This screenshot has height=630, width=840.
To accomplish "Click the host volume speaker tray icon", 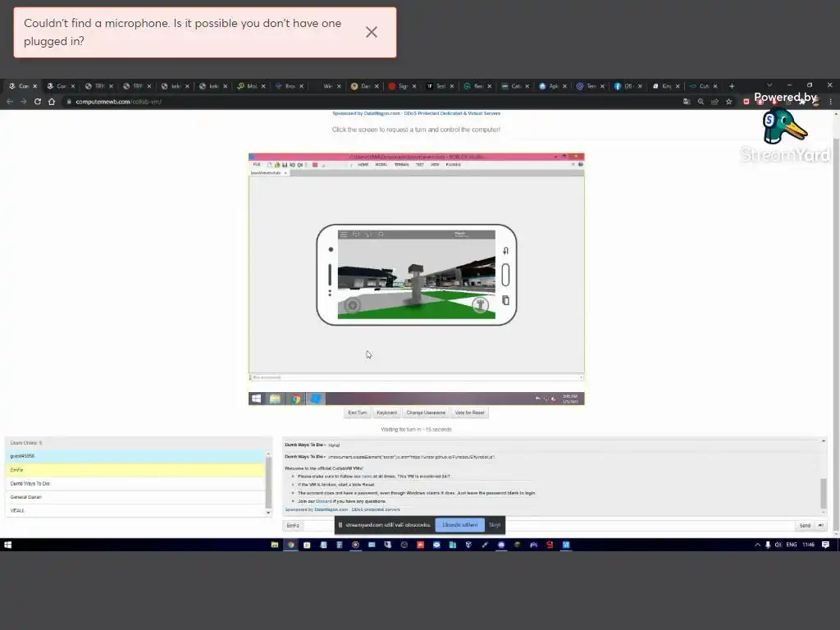I will [778, 545].
